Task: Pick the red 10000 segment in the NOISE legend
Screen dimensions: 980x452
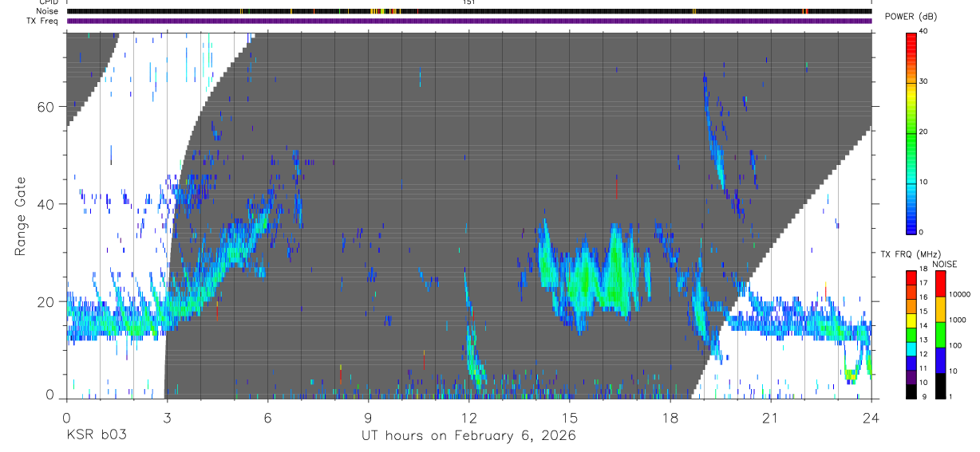Action: tap(939, 284)
